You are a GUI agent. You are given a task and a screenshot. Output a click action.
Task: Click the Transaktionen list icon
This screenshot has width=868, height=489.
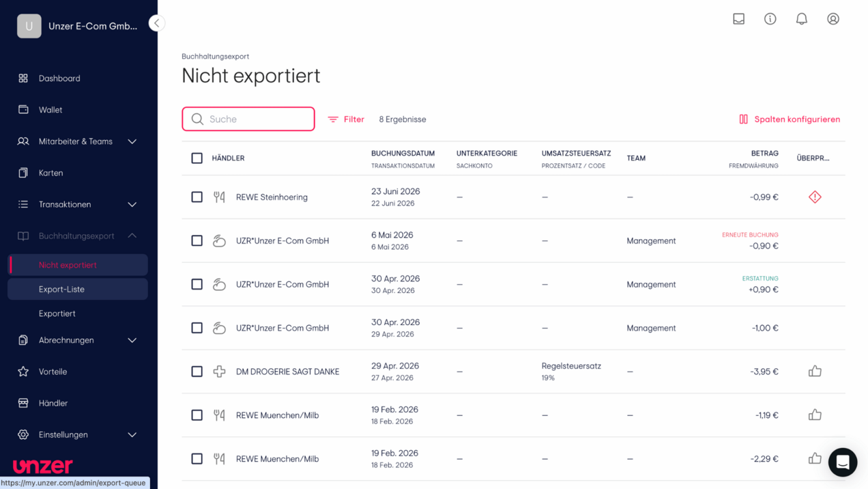23,204
